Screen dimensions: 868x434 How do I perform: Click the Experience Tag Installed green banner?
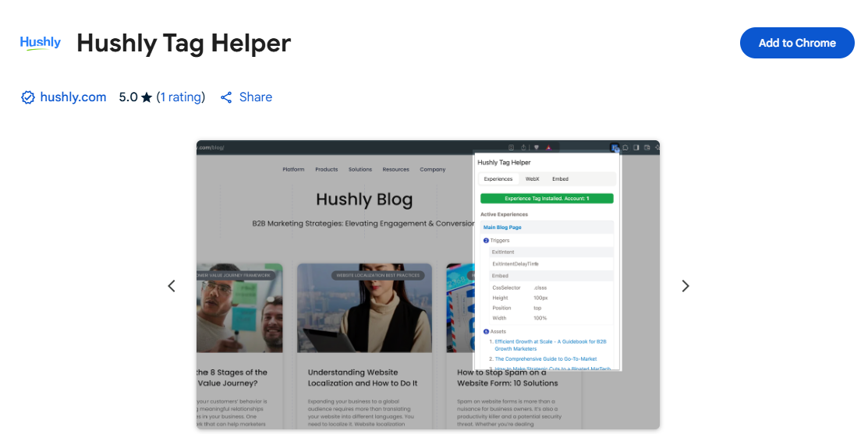point(547,199)
